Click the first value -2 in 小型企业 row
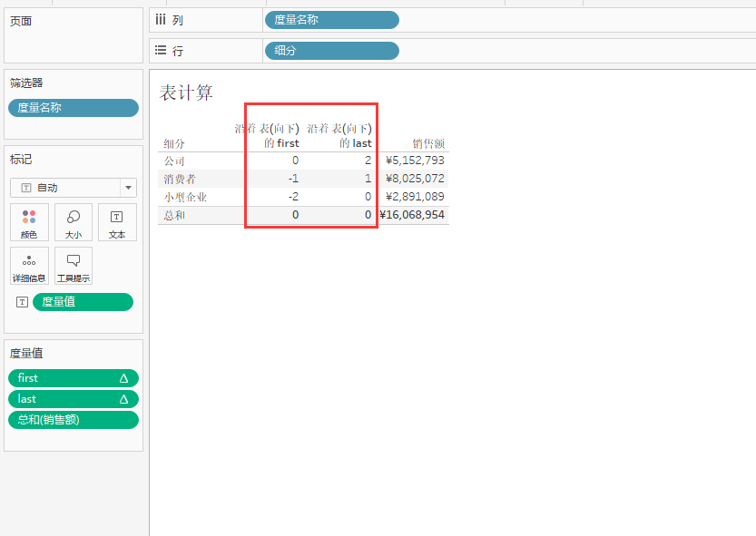The image size is (756, 536). point(294,197)
